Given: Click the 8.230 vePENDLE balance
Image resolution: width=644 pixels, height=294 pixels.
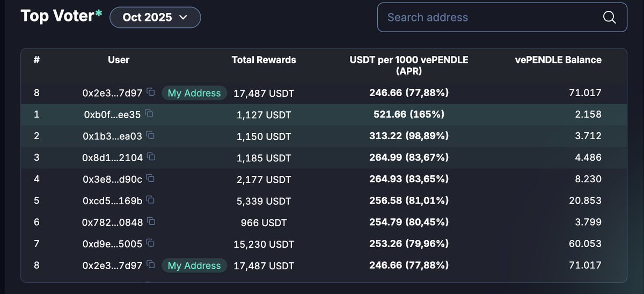Looking at the screenshot, I should pos(588,179).
